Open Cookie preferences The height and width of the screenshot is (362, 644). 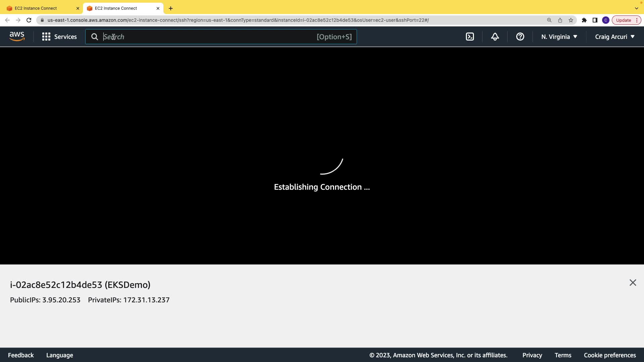[609, 355]
